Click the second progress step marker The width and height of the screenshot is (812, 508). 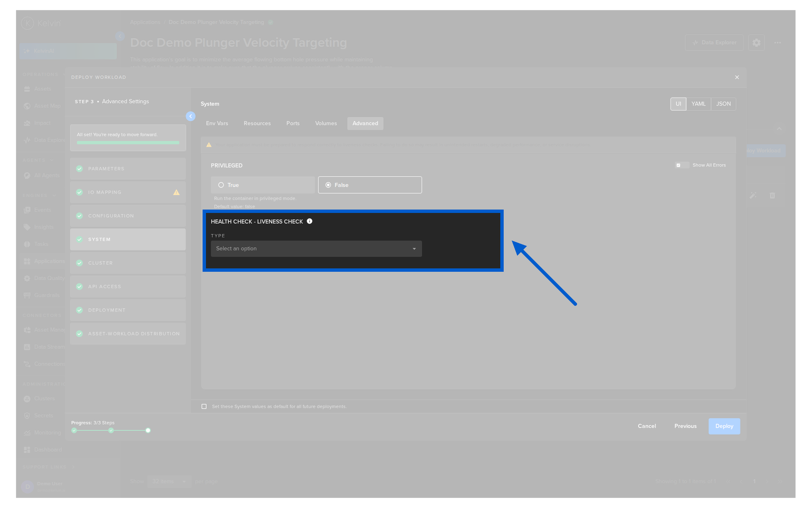[x=111, y=431]
